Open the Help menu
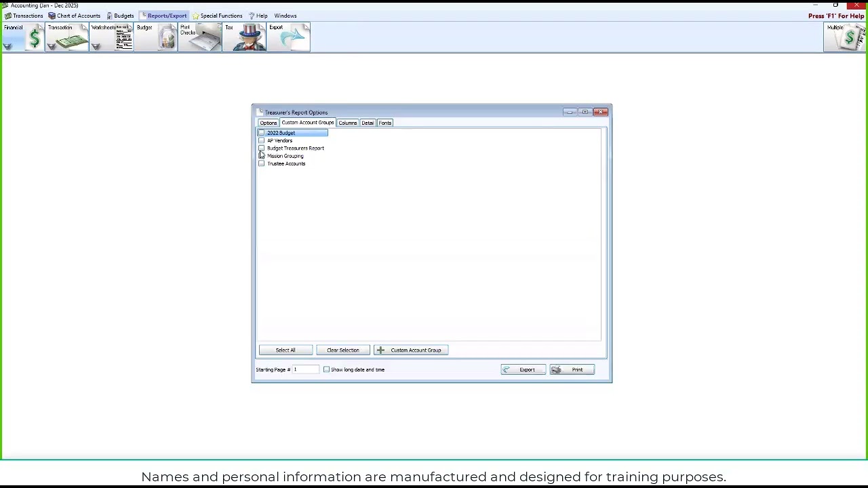 tap(258, 16)
